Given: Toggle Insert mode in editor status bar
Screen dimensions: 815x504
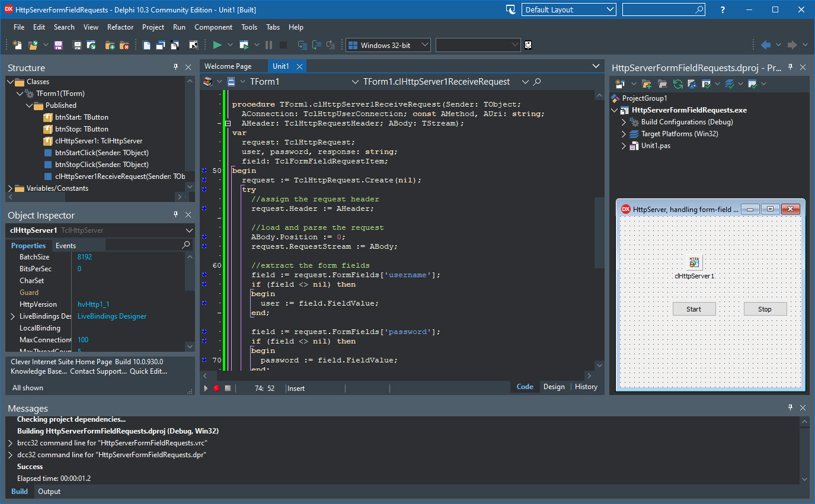Looking at the screenshot, I should [296, 388].
